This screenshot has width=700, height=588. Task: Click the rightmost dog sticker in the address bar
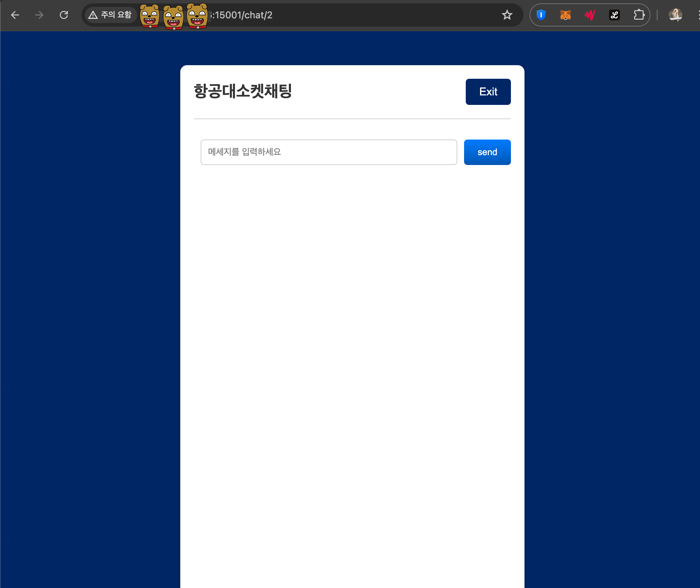197,16
